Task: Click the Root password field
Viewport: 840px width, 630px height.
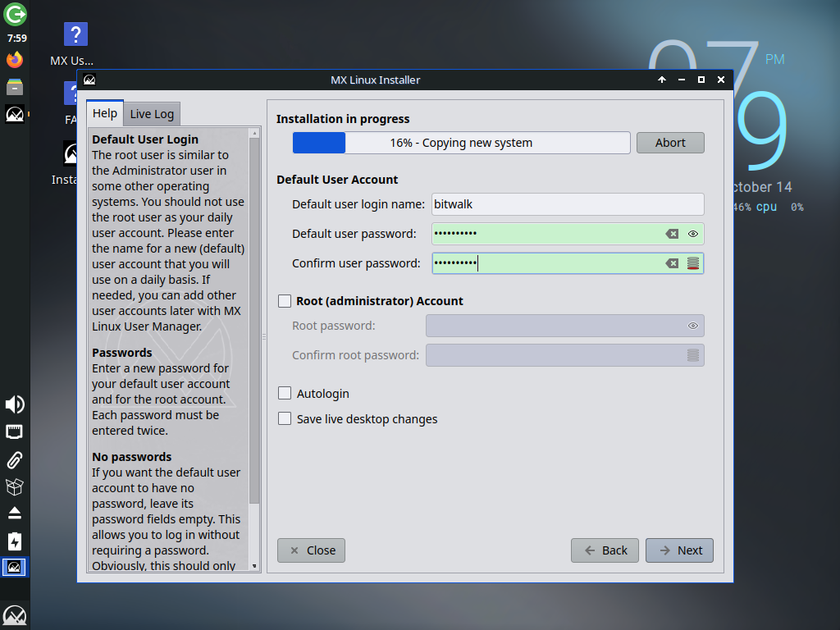Action: (565, 326)
